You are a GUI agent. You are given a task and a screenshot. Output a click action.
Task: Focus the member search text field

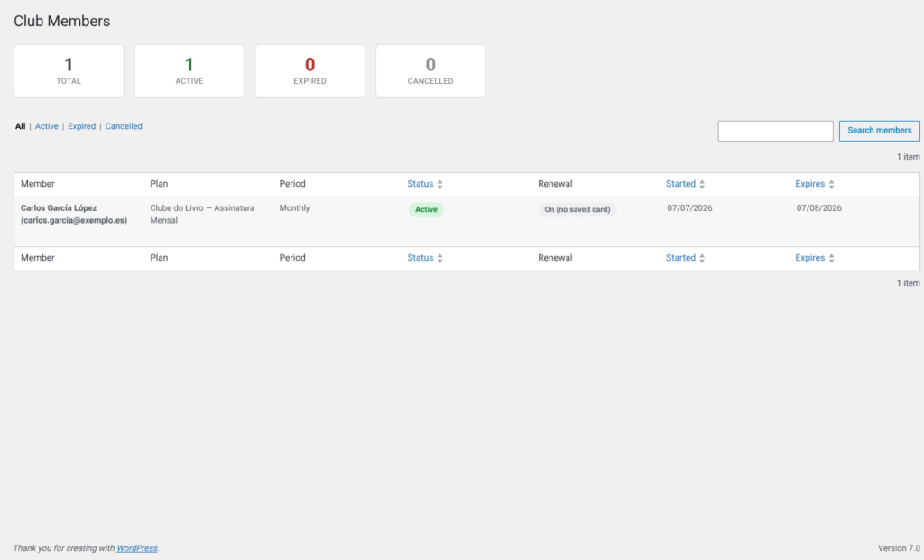(x=775, y=131)
